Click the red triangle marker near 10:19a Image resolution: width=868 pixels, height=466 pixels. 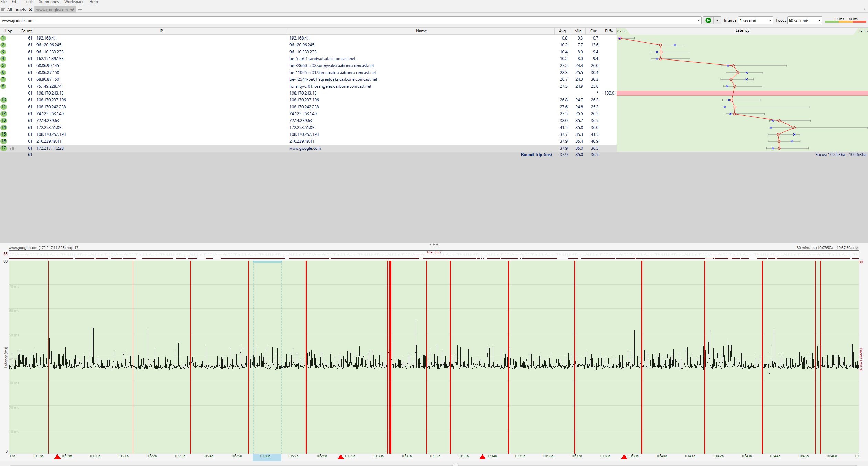[x=57, y=457]
